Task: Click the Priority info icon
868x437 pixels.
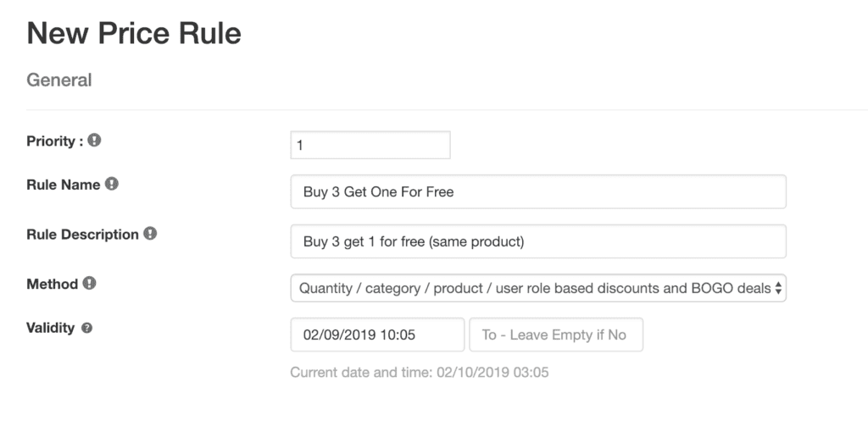Action: pyautogui.click(x=94, y=140)
